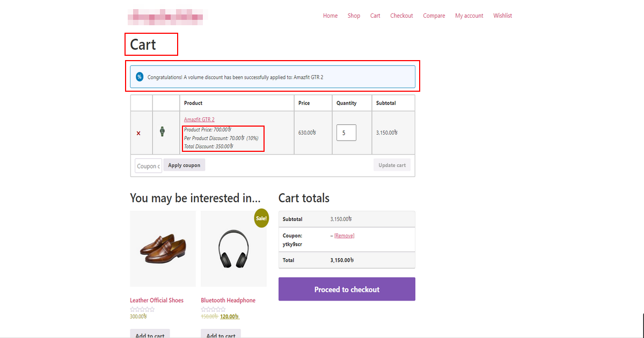Viewport: 644px width, 338px height.
Task: Click the Amazfit GTR 2 product link
Action: [199, 120]
